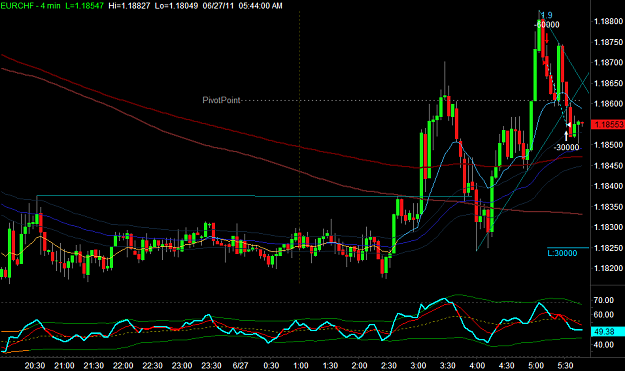This screenshot has height=371, width=625.
Task: Click the 1.18350 price axis label
Action: (x=608, y=207)
